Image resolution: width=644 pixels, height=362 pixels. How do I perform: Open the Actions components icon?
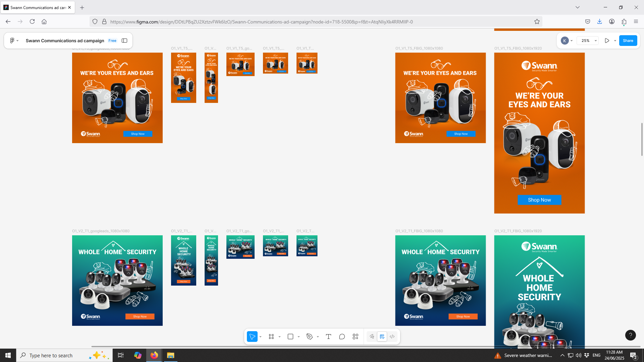click(356, 337)
